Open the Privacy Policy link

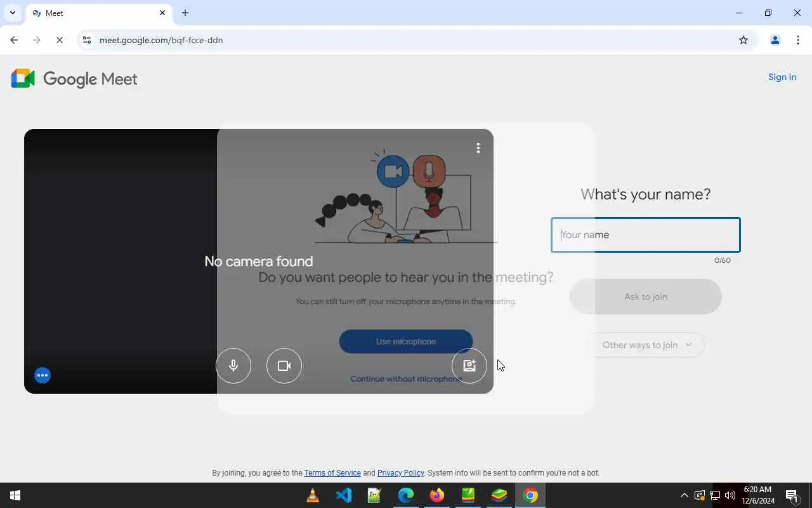400,473
